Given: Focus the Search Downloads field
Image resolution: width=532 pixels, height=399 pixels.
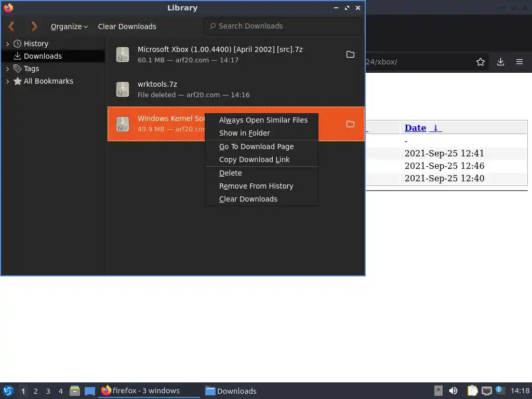Looking at the screenshot, I should click(283, 26).
